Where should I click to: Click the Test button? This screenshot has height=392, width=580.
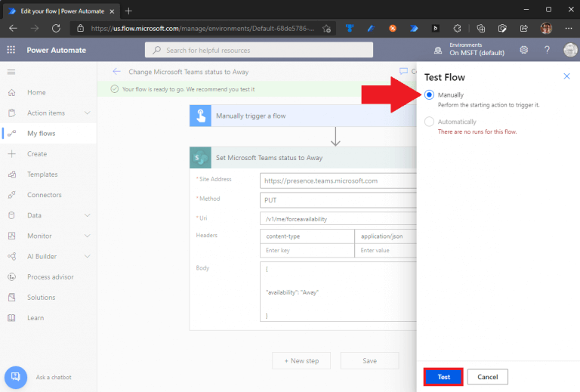pos(443,377)
